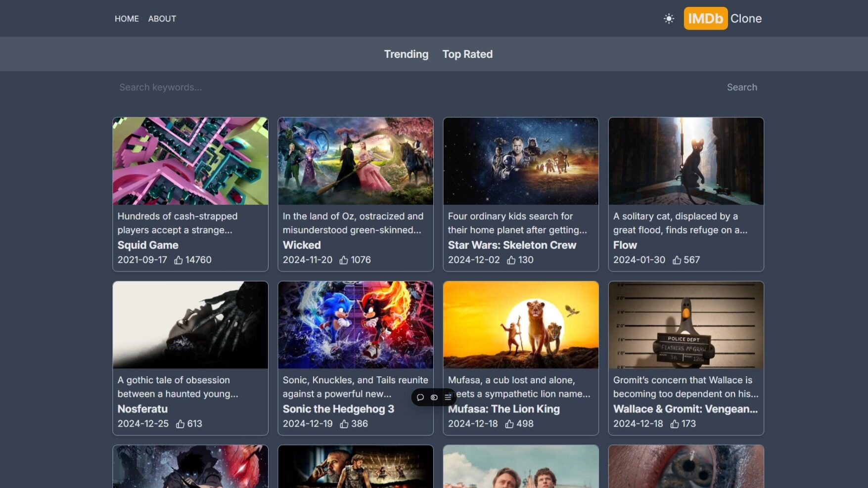The image size is (868, 488).
Task: Open the Sonic the Hedgehog 3 poster
Action: 356,325
